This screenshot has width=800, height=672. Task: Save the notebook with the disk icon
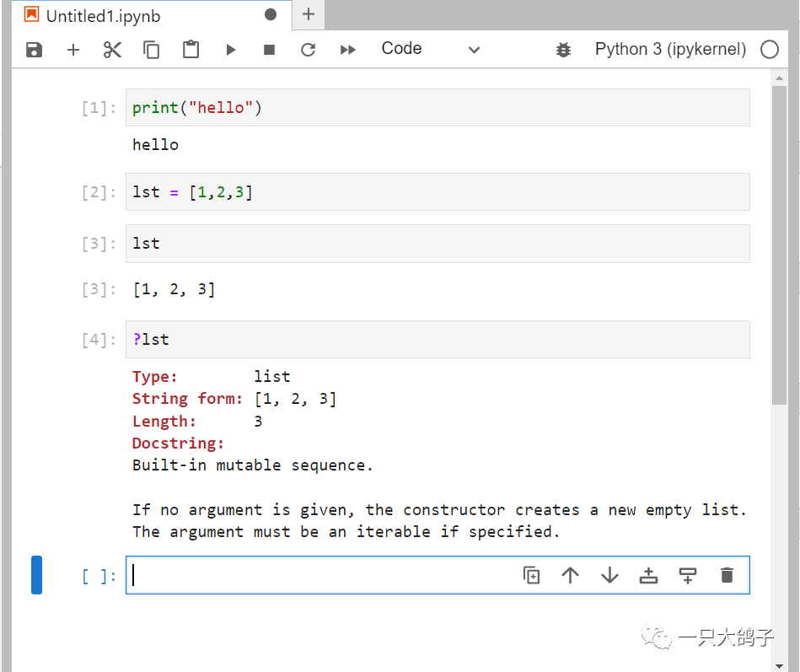34,50
